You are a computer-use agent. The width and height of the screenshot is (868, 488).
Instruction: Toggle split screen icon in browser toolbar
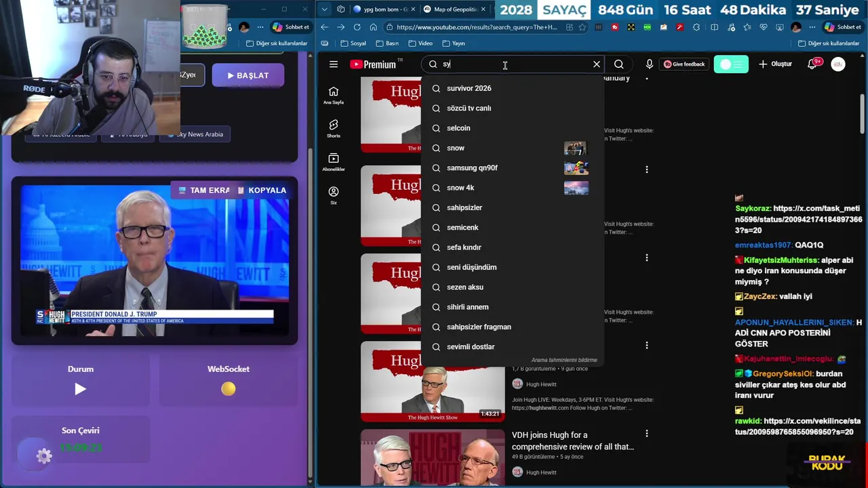[x=714, y=27]
